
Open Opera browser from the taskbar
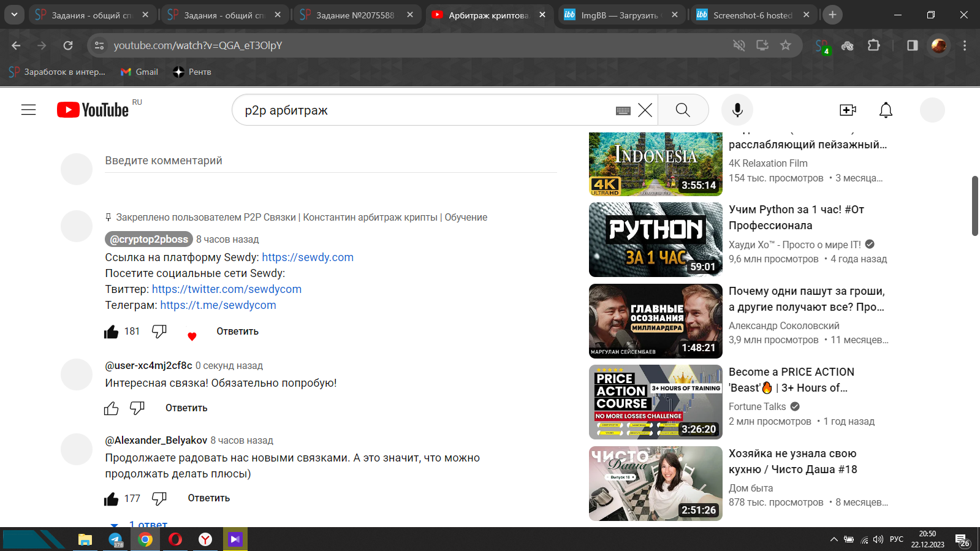(x=175, y=539)
